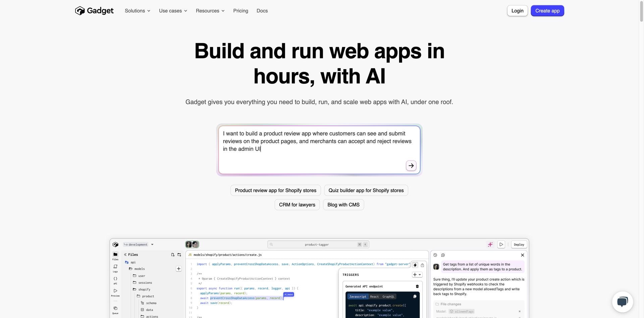Start a new chat with the plus bubble icon
Viewport: 644px width, 318px height.
[x=443, y=255]
